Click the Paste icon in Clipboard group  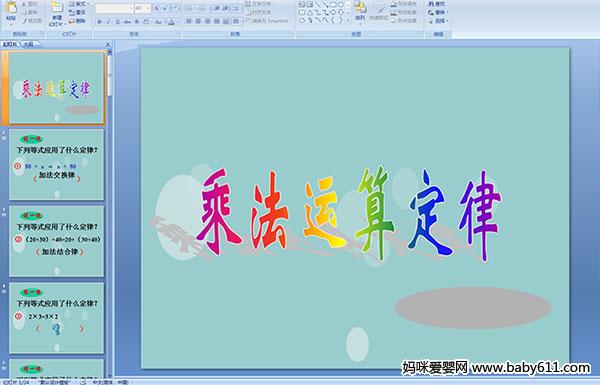coord(11,11)
